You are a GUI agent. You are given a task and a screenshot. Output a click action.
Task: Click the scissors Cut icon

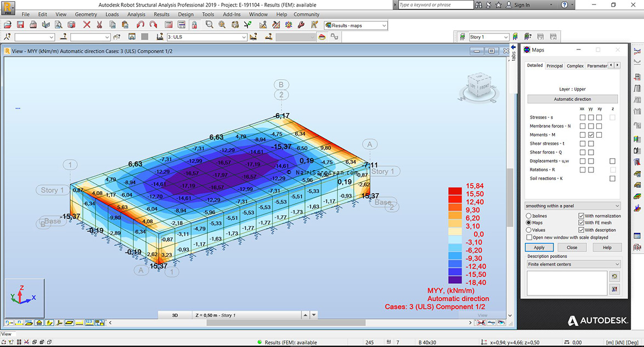[99, 25]
